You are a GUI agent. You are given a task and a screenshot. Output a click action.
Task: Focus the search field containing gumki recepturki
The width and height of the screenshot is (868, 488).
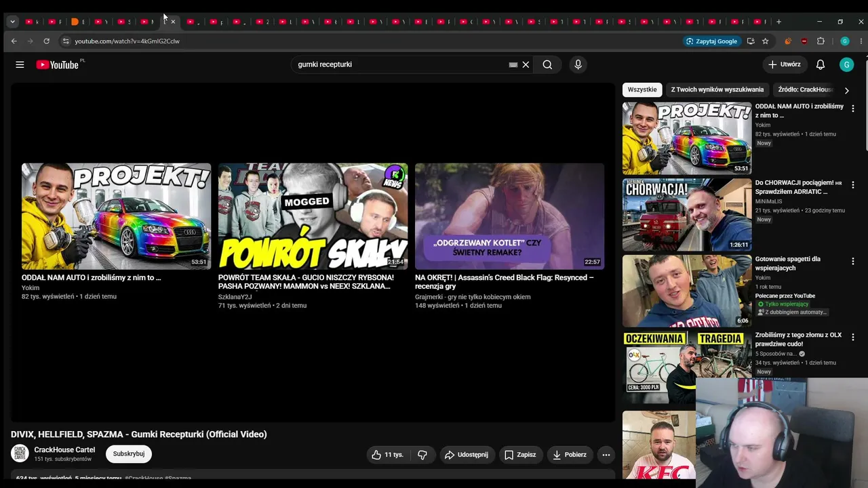click(400, 64)
